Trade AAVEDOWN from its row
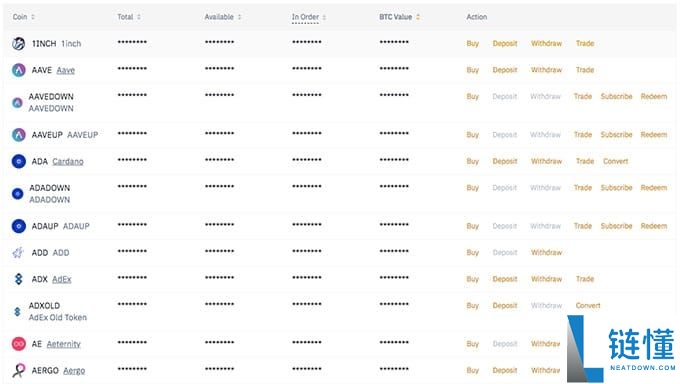The width and height of the screenshot is (680, 384). (582, 96)
